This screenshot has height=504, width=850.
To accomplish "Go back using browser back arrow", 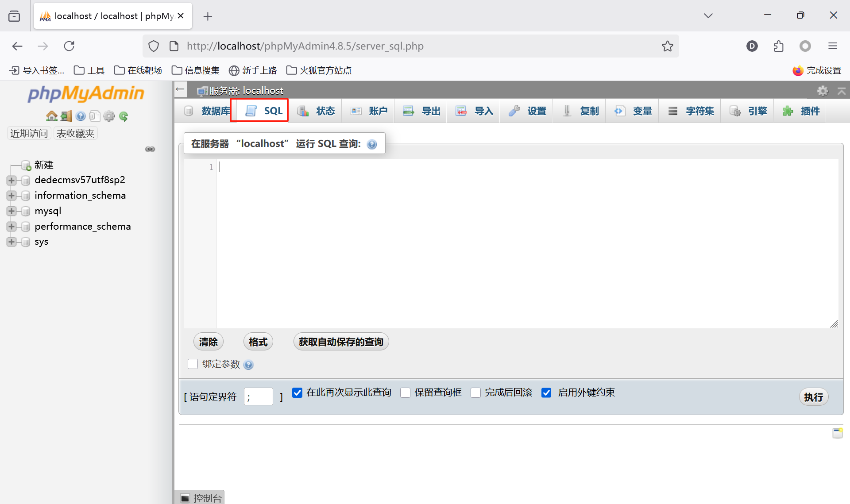I will point(17,46).
